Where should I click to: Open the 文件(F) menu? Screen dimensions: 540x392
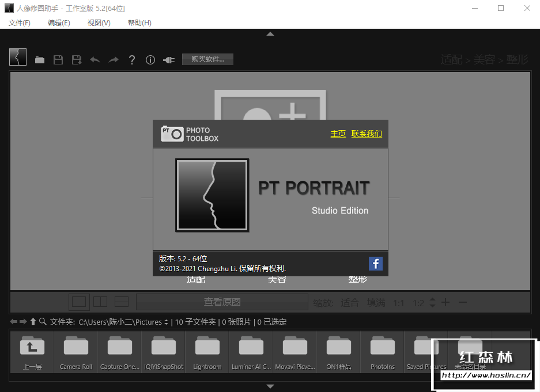19,22
